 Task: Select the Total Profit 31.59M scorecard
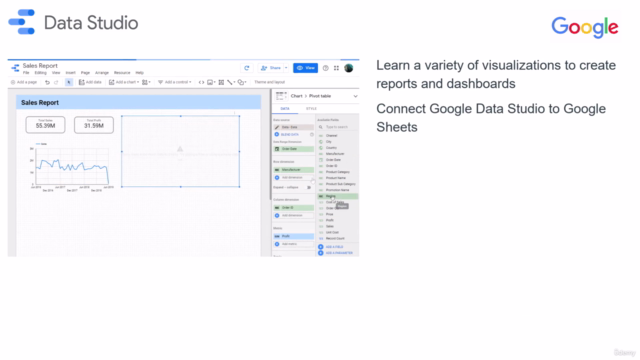pos(94,125)
